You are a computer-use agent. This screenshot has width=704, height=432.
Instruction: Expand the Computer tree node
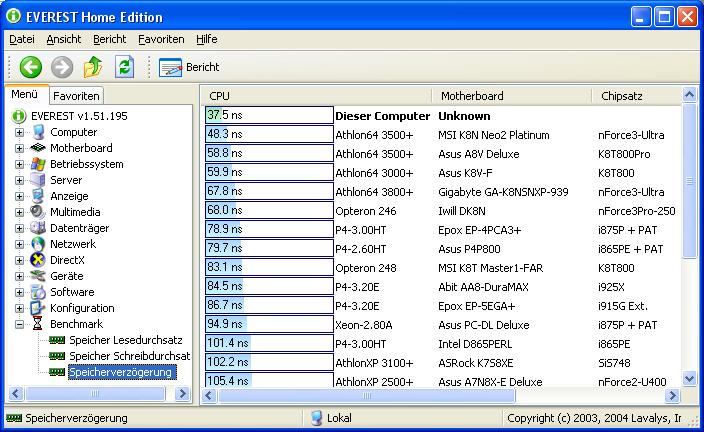click(19, 132)
